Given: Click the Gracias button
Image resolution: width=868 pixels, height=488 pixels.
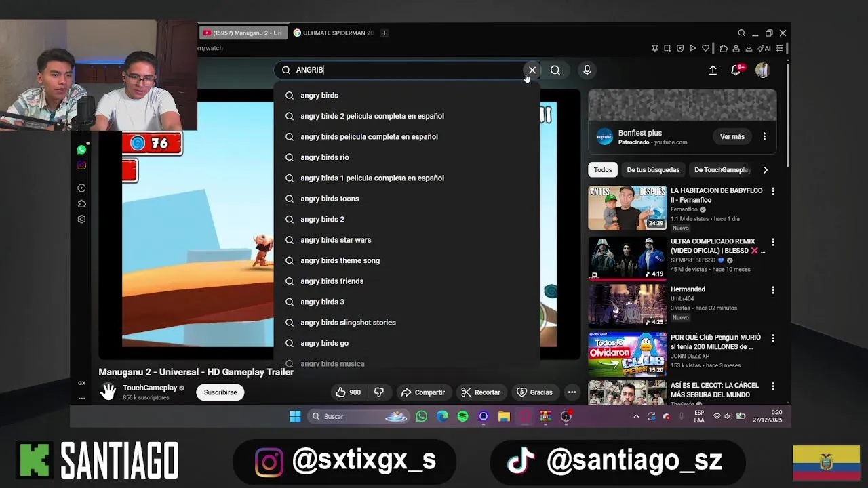Looking at the screenshot, I should (535, 392).
